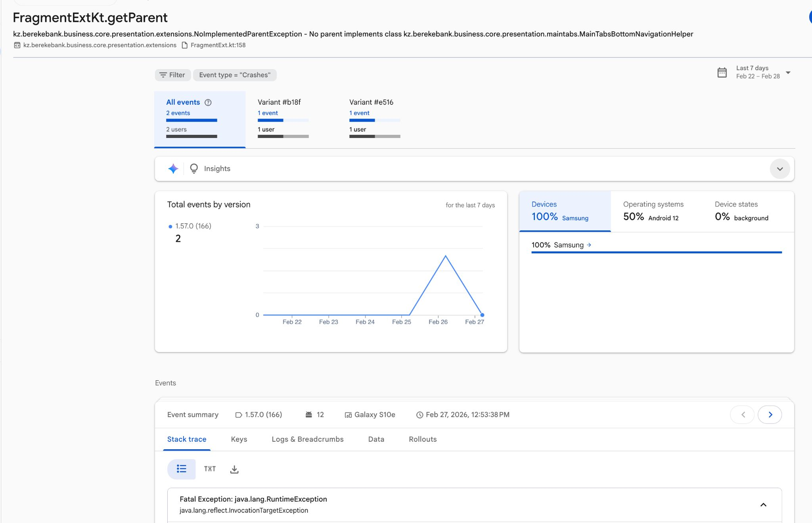812x523 pixels.
Task: Toggle the 1.57.0 (166) version legend
Action: (193, 226)
